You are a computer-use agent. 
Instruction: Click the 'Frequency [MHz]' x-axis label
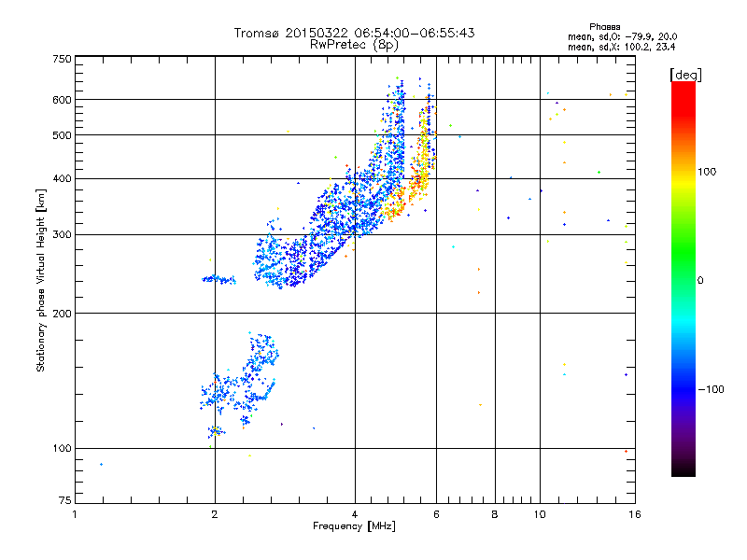click(x=354, y=526)
